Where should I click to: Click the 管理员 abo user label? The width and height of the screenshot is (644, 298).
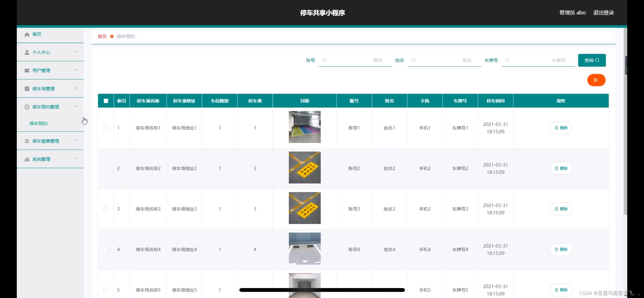(573, 13)
